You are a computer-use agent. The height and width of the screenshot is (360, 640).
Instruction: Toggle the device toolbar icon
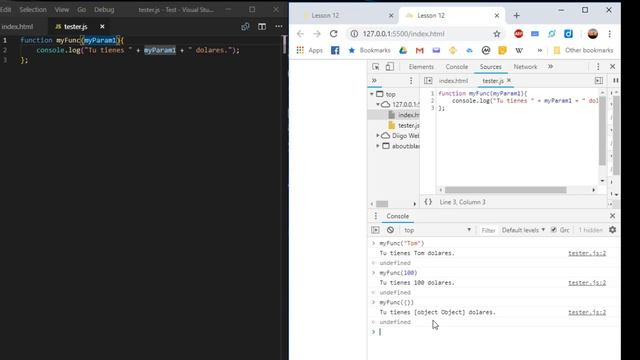coord(390,67)
